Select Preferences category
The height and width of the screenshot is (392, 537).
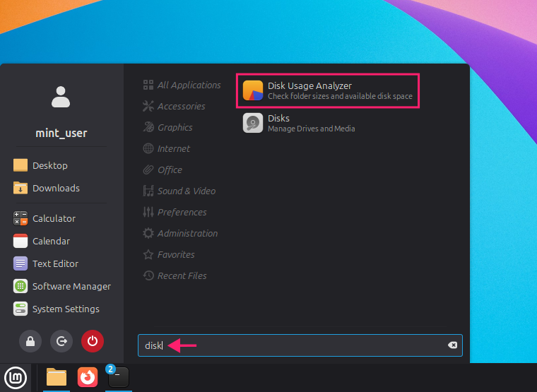point(175,213)
